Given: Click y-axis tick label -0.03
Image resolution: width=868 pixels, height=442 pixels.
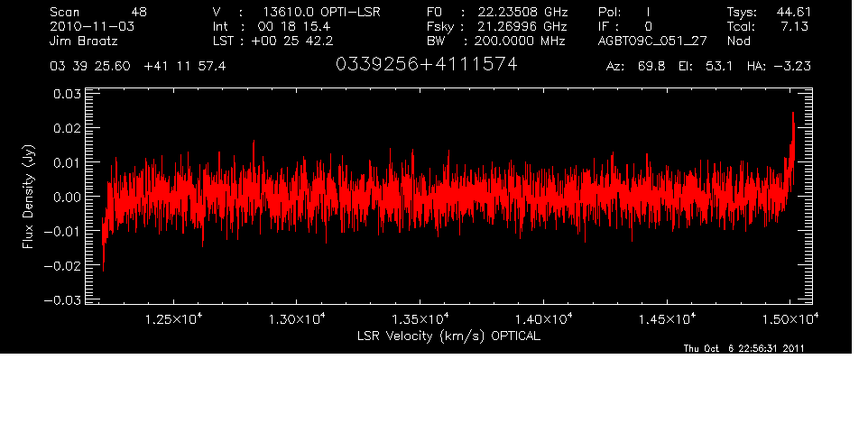Looking at the screenshot, I should [62, 300].
